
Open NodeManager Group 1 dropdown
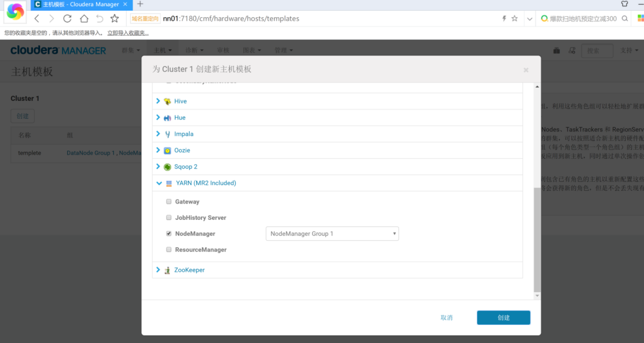pos(332,234)
